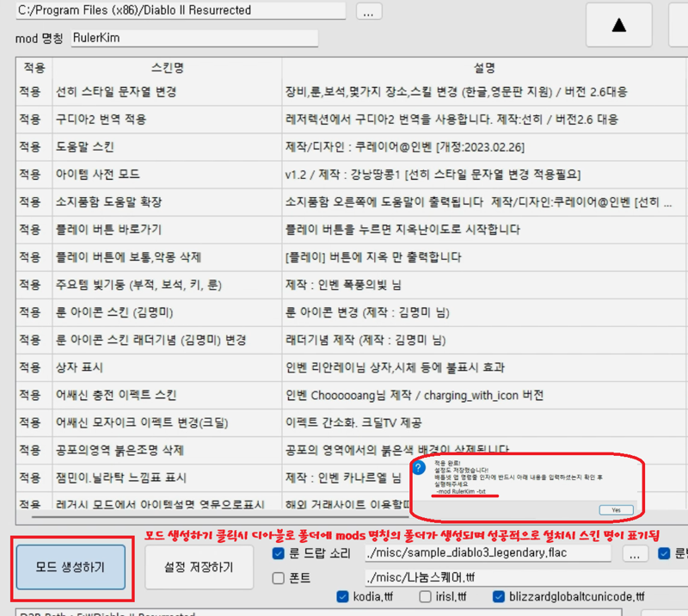Click description 룬 아이콘 변경 (제작 : 김명미 님)

[367, 312]
